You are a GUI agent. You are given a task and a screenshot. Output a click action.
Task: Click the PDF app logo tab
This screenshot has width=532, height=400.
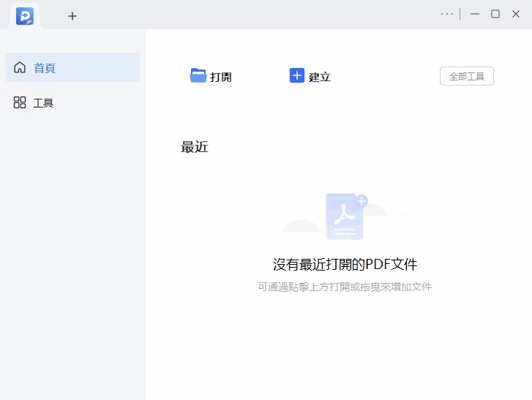point(25,15)
